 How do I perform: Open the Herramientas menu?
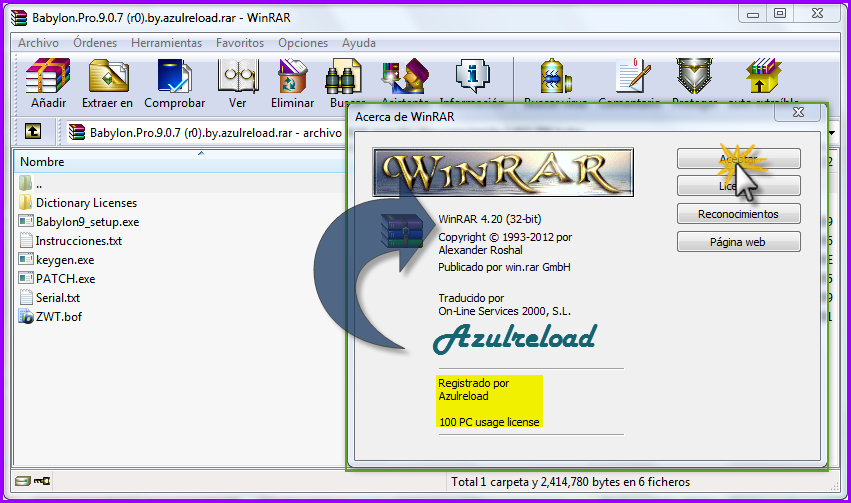click(166, 43)
